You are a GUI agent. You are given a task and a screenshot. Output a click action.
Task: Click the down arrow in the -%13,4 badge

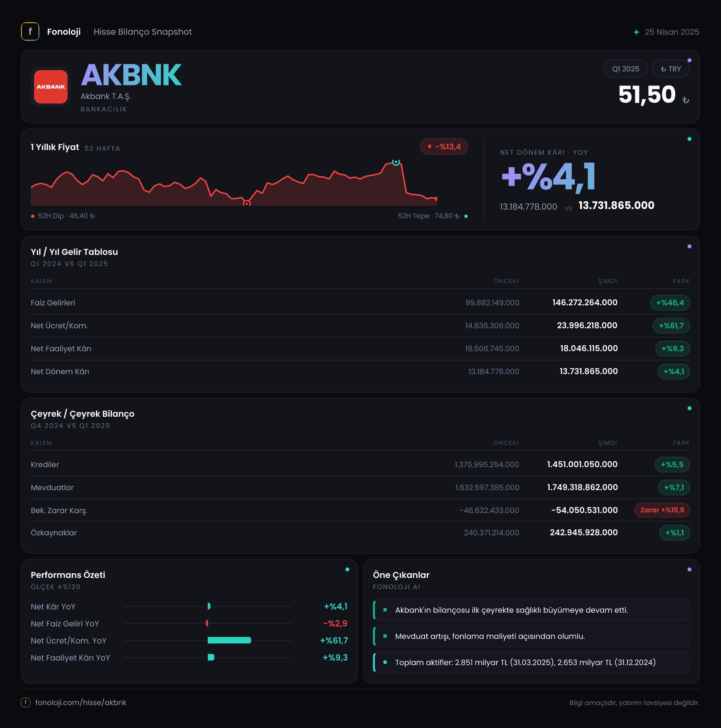coord(429,146)
